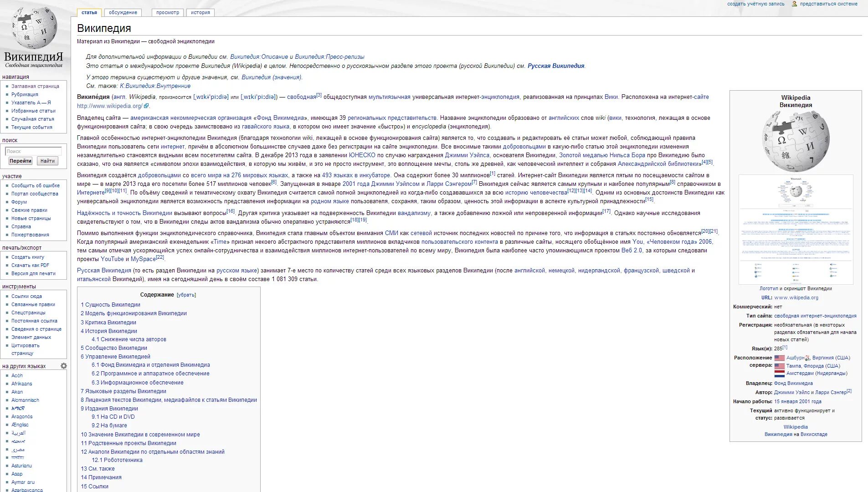Click the Перейти search button
This screenshot has width=868, height=492.
tap(21, 161)
